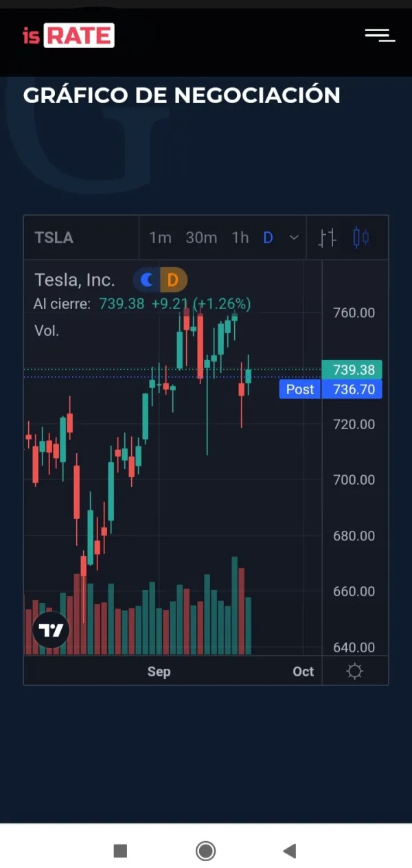The image size is (412, 868).
Task: Select the 1h interval
Action: 240,238
